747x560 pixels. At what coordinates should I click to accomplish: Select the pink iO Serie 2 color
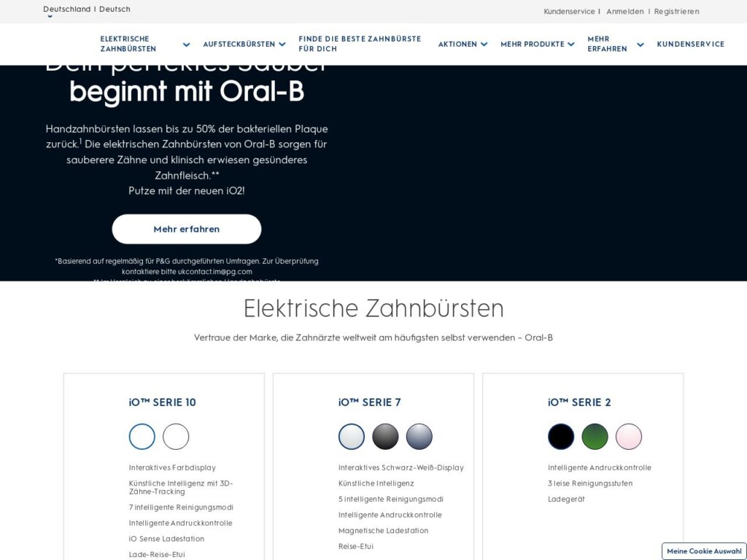[629, 437]
